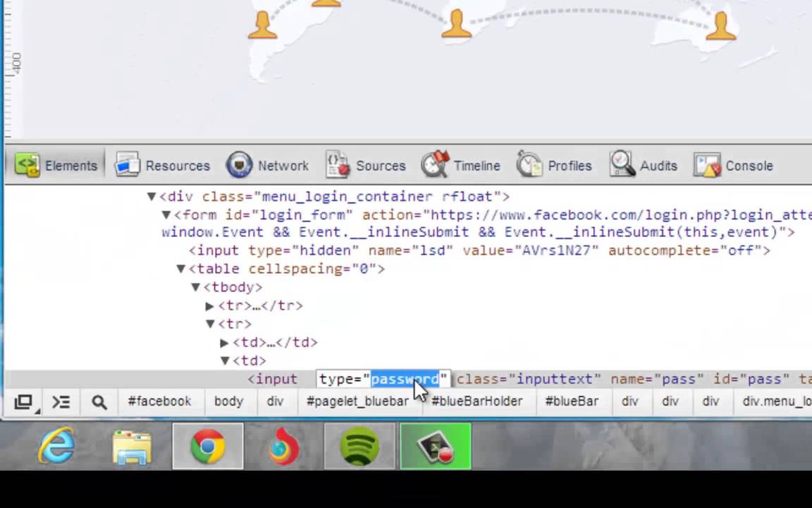Image resolution: width=812 pixels, height=508 pixels.
Task: Collapse the table cellspacing node
Action: (x=180, y=269)
